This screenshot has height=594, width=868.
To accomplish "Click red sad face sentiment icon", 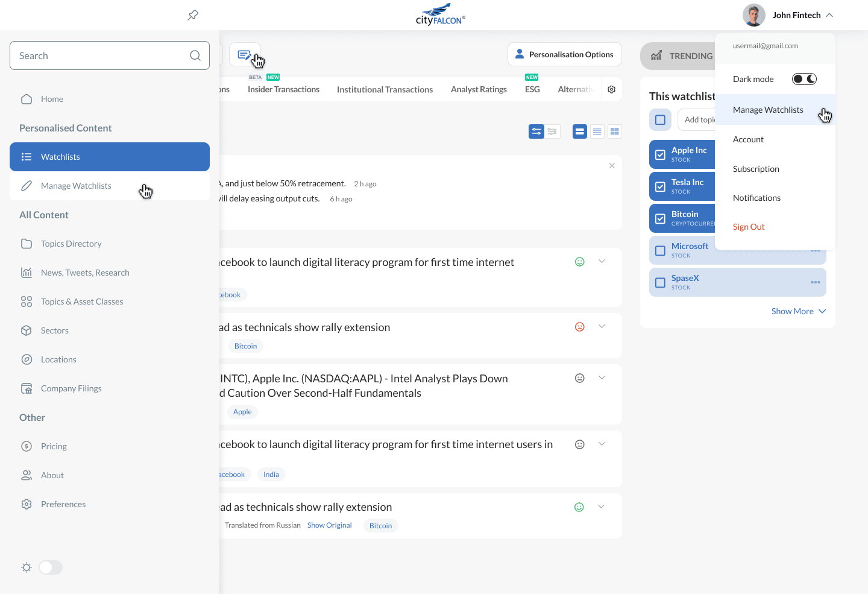I will [x=580, y=327].
